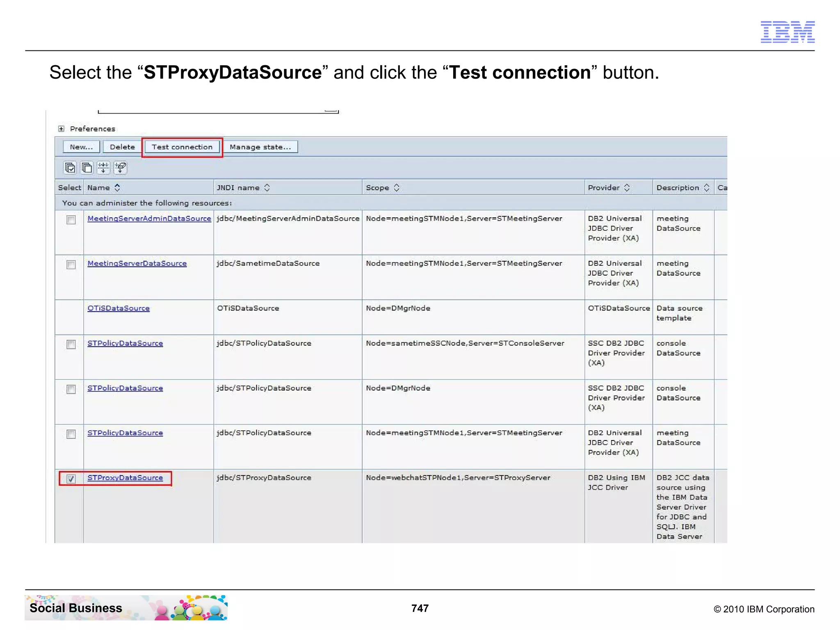Open STPolicyDataSource link with STConsoleServer scope
Screen dimensions: 840x630
[x=125, y=343]
